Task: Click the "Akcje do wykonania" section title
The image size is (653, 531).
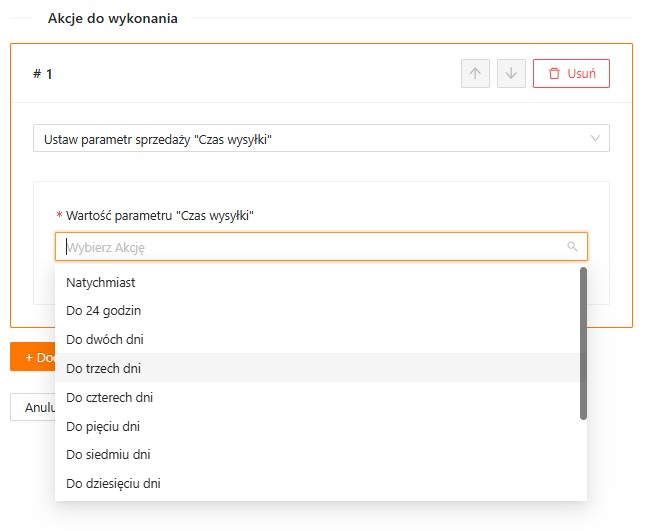Action: (x=113, y=18)
